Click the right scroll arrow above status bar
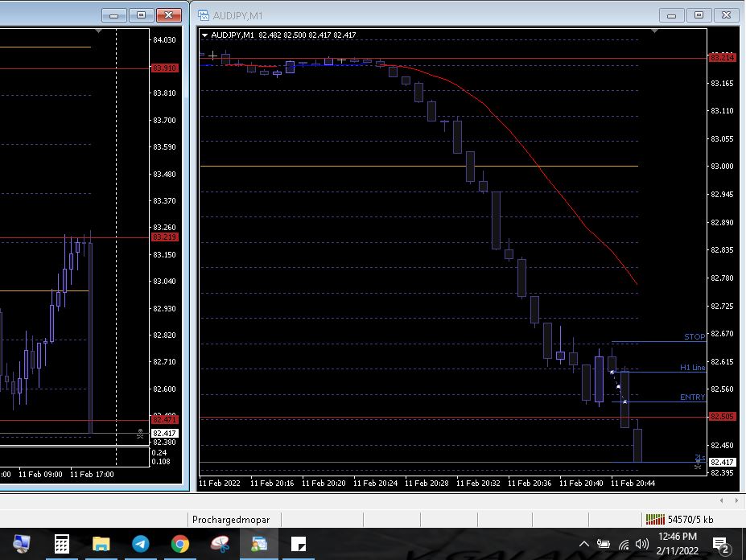The width and height of the screenshot is (746, 560). point(736,500)
